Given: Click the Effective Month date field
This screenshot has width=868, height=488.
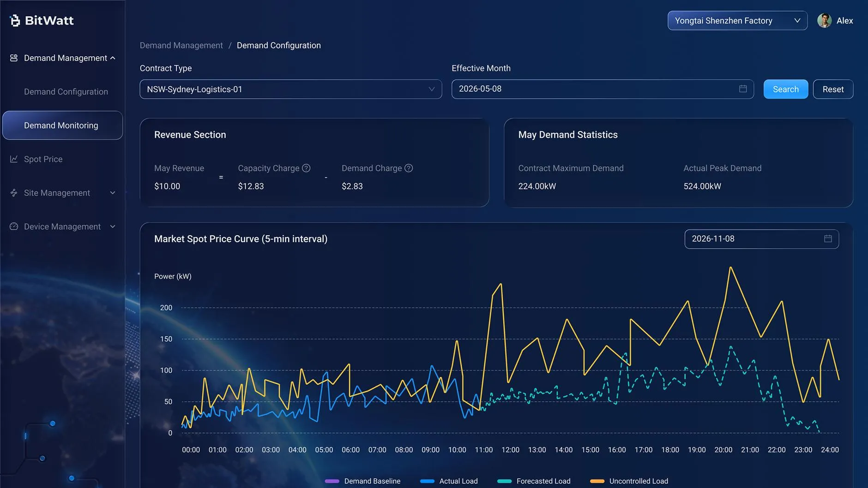Looking at the screenshot, I should click(x=603, y=89).
